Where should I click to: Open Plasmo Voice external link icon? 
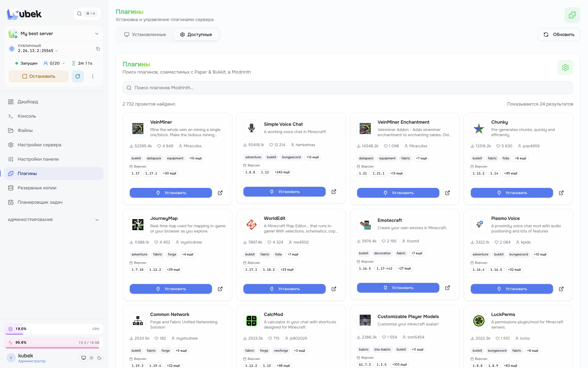tap(561, 289)
